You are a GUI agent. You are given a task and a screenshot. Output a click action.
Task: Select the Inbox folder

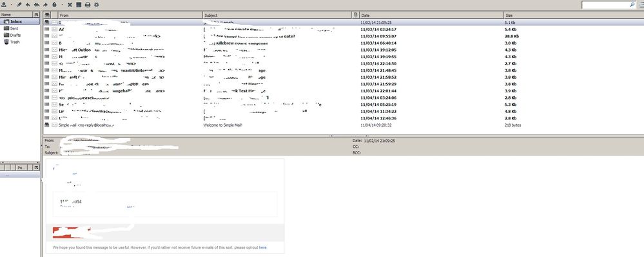[x=20, y=21]
